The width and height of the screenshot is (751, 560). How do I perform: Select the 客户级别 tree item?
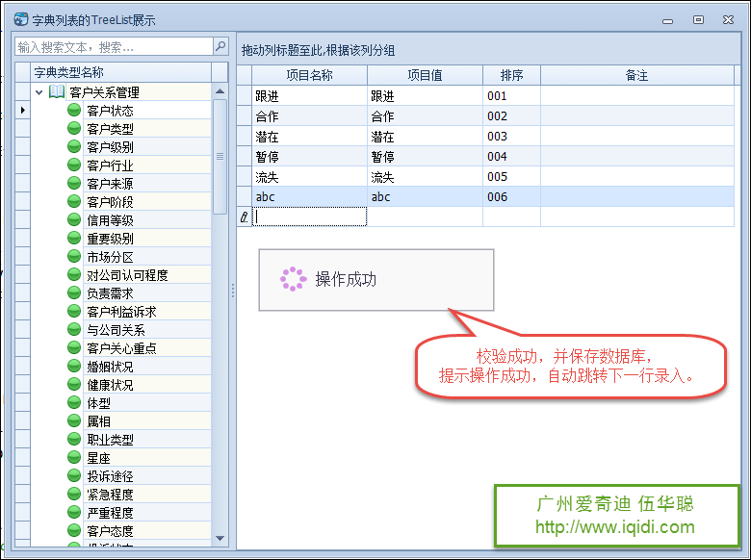coord(110,147)
